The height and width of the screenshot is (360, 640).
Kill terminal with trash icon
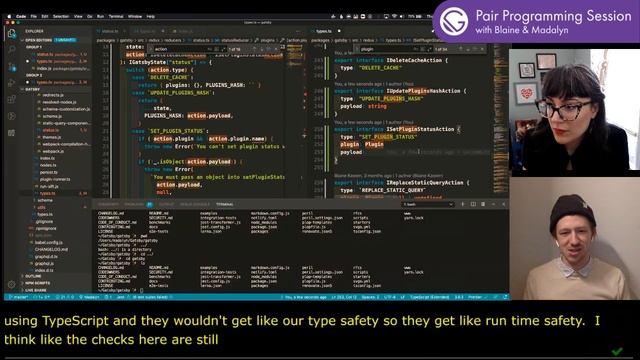(483, 204)
